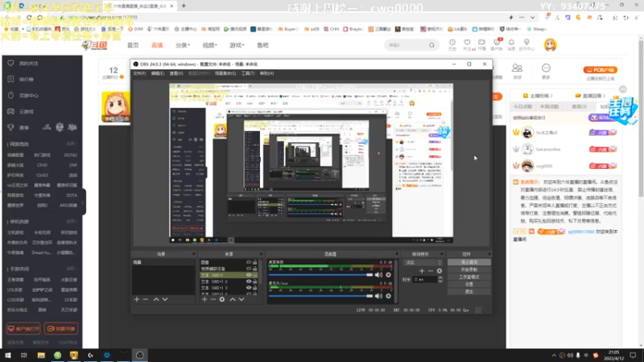Toggle the lock on 文本 (GDI+) 2 source
This screenshot has width=644, height=362.
tap(255, 282)
